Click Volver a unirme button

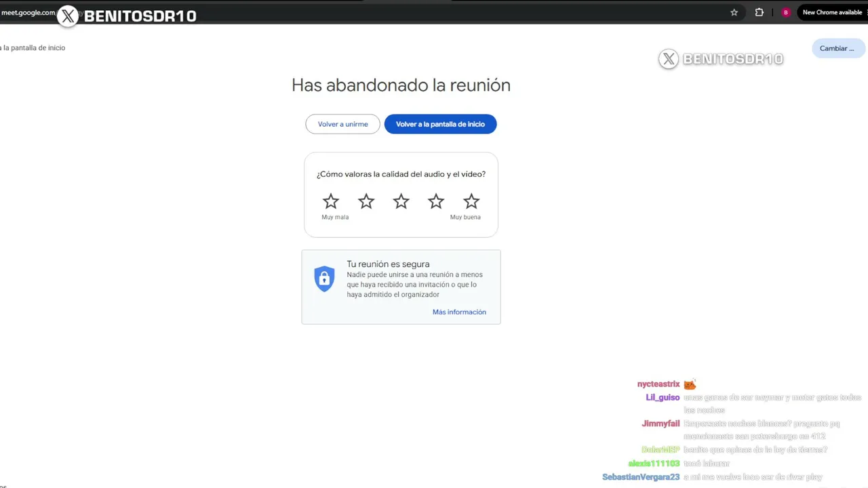point(342,124)
